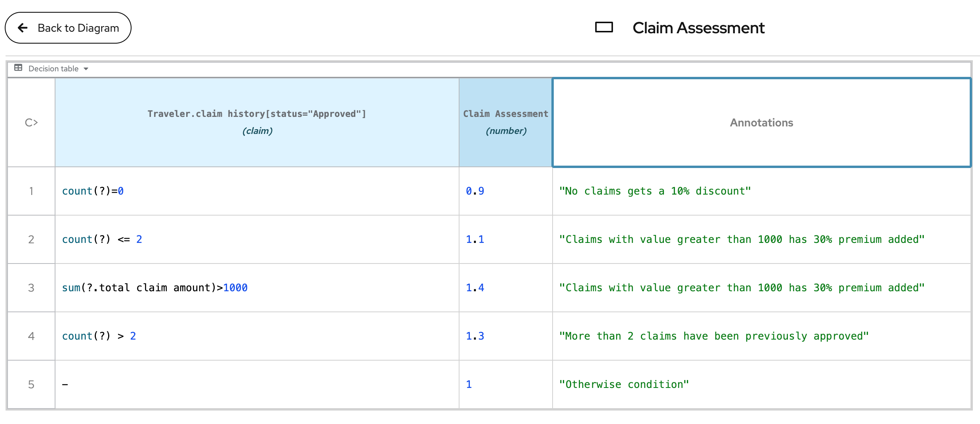Image resolution: width=980 pixels, height=424 pixels.
Task: Select the Claim Assessment output column header
Action: tap(506, 122)
